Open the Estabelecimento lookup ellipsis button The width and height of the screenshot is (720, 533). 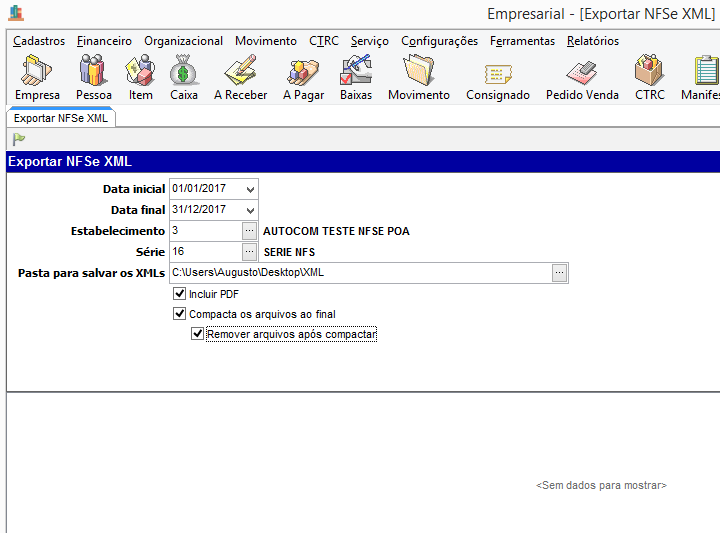point(249,231)
